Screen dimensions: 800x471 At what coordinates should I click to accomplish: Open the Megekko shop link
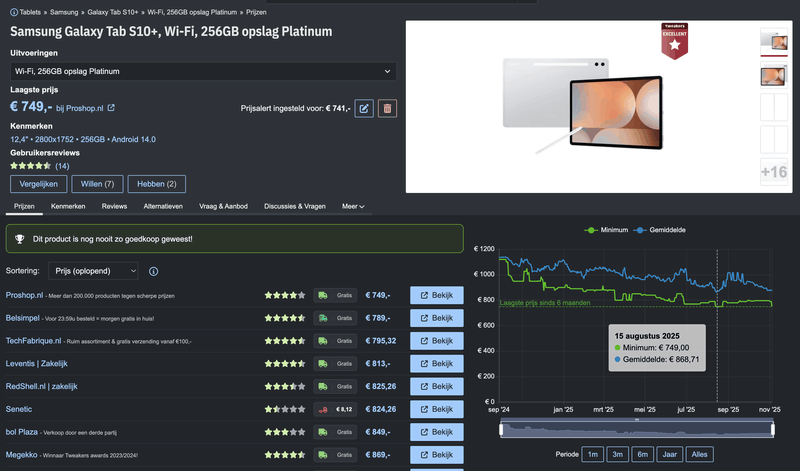pyautogui.click(x=21, y=455)
